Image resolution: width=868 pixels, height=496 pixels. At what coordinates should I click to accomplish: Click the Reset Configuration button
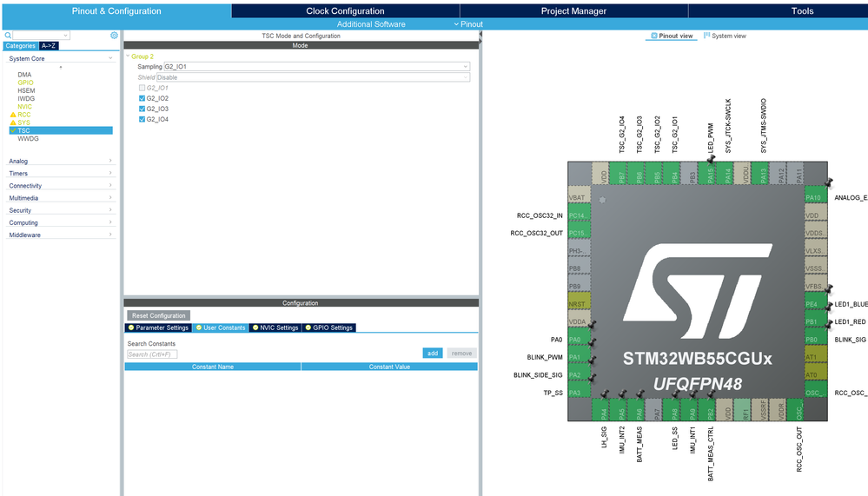click(159, 315)
